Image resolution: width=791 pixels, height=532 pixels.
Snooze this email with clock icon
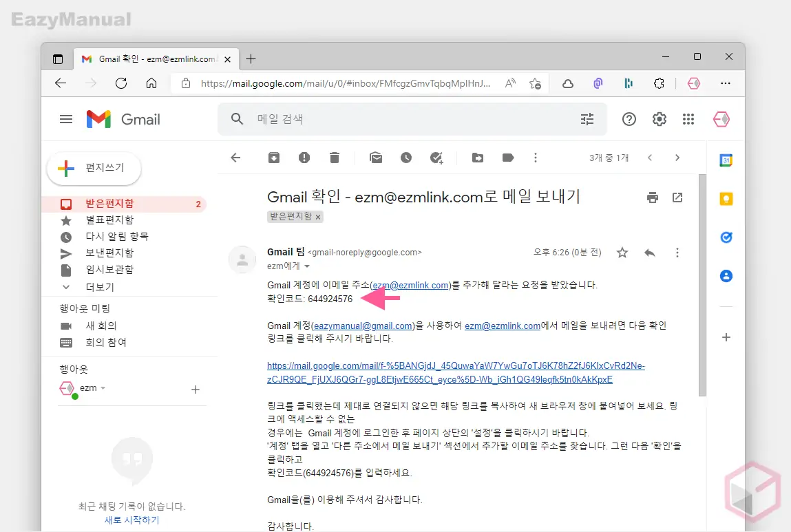(x=406, y=158)
